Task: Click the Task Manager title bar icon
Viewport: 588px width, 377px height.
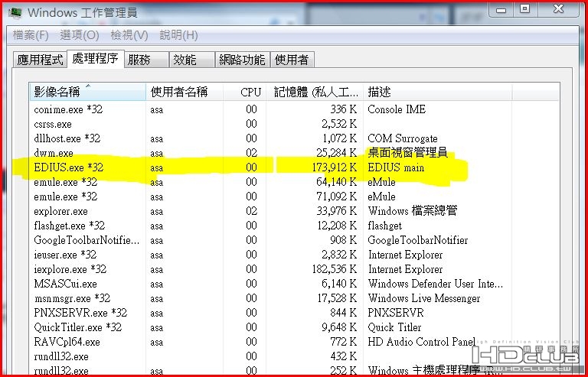Action: pos(16,12)
